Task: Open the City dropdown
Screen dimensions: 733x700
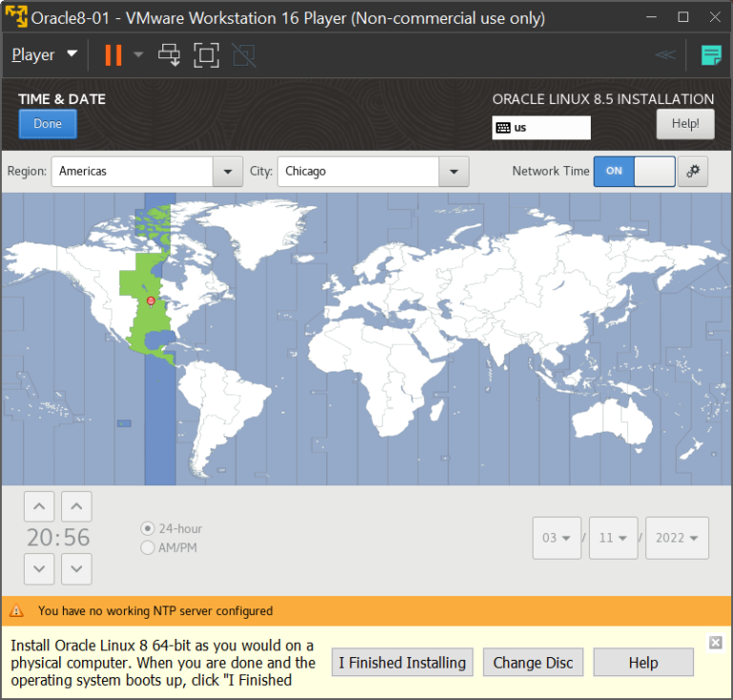Action: 453,172
